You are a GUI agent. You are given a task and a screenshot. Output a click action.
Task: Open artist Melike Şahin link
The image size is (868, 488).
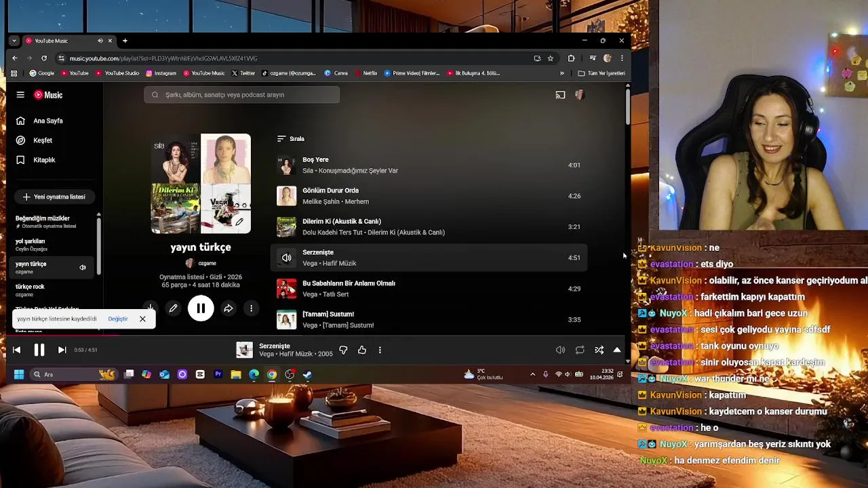tap(320, 202)
